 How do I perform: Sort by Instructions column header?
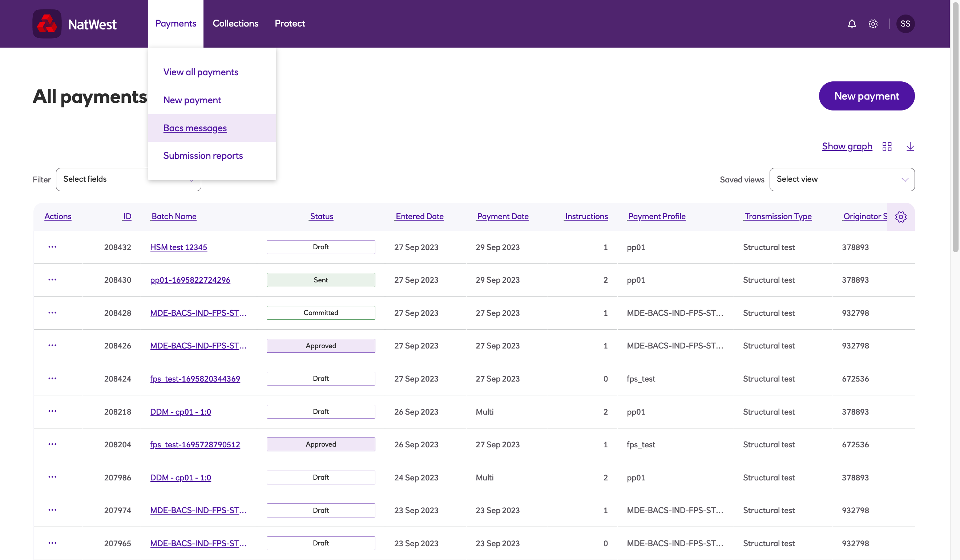pos(586,216)
